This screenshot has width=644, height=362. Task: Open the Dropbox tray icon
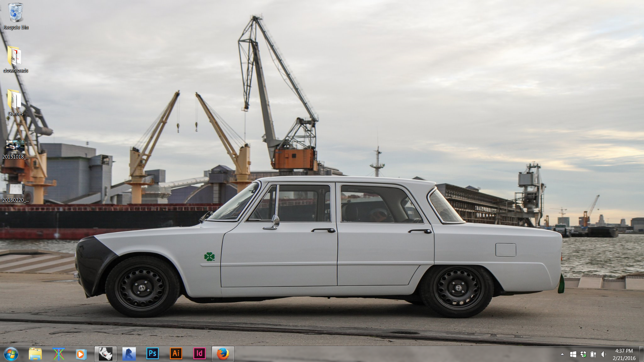(x=584, y=354)
